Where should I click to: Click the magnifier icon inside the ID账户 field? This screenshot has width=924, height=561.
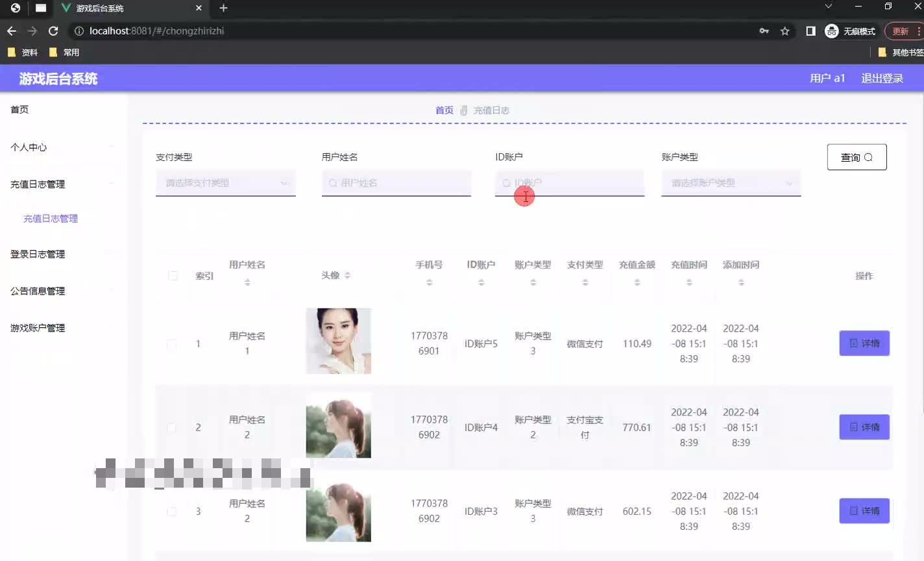pyautogui.click(x=507, y=182)
